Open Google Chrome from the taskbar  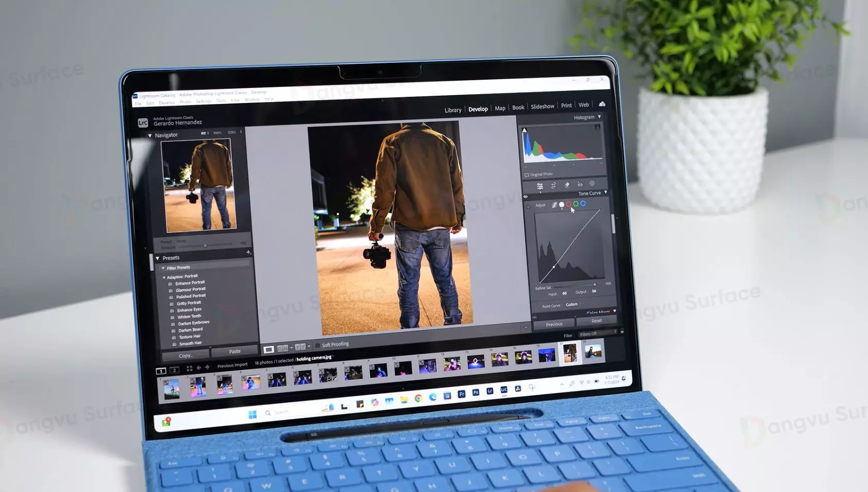point(418,398)
